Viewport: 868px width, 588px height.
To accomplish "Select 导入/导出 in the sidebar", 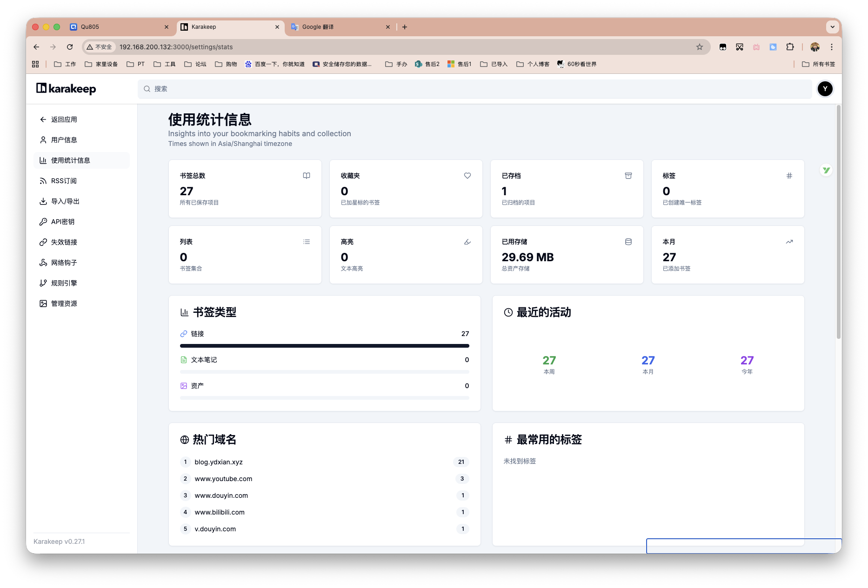I will 65,201.
